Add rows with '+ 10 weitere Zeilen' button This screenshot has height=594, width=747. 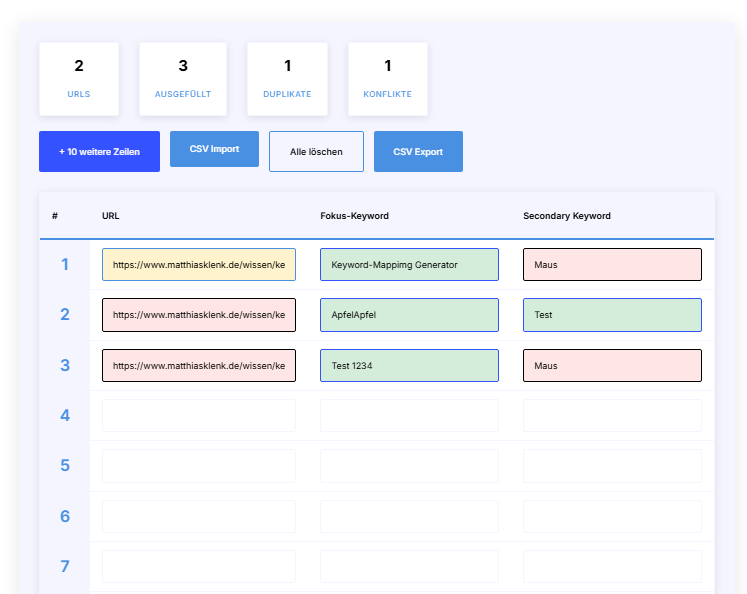[99, 151]
